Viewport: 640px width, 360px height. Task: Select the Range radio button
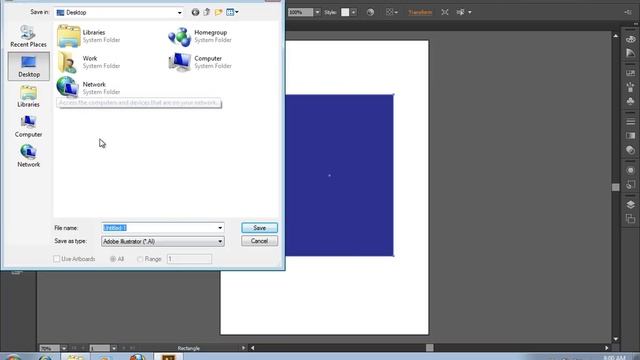[140, 259]
